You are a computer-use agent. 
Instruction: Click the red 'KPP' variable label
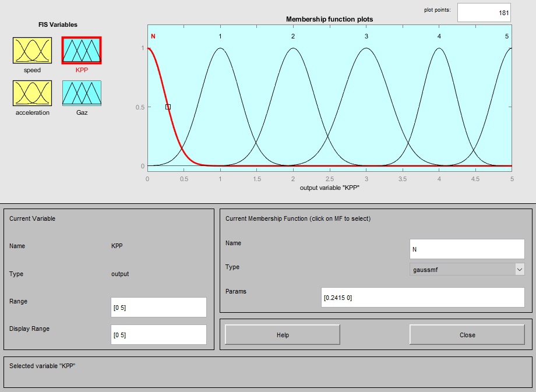pyautogui.click(x=82, y=70)
